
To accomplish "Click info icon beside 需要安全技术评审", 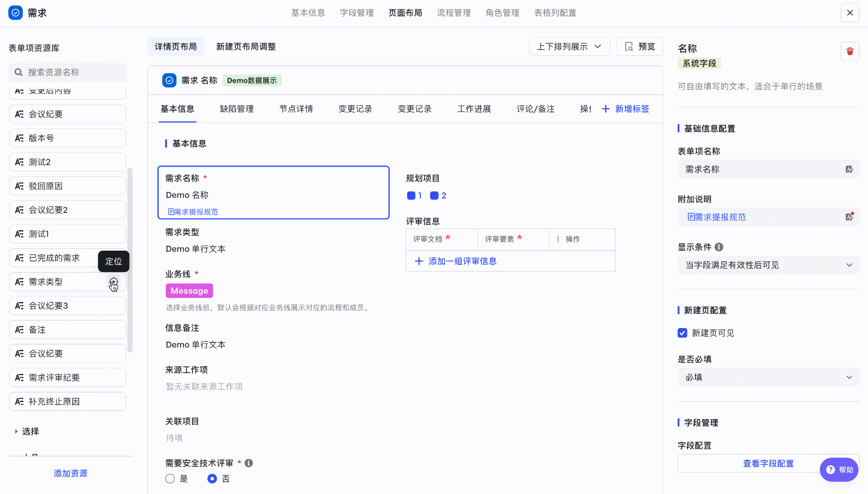I will point(249,463).
